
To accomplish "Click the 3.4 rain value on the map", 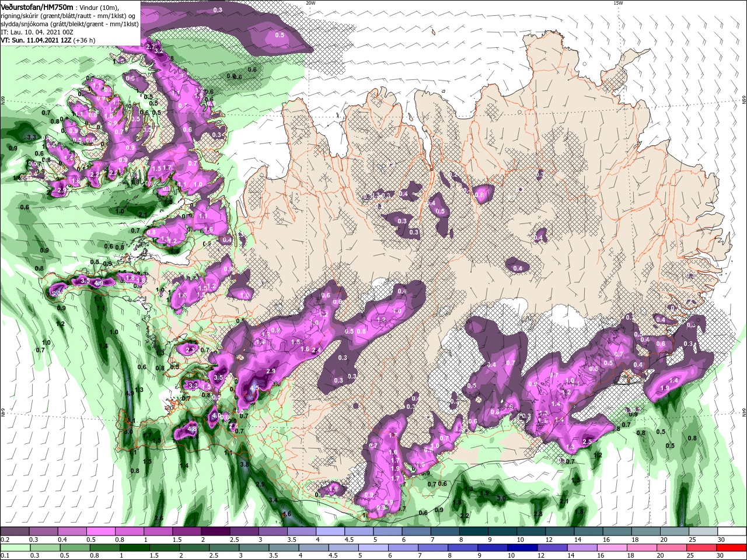I will pos(273,500).
